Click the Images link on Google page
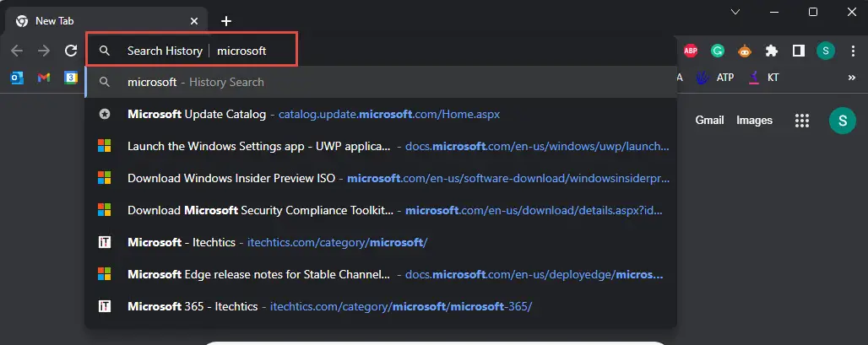The width and height of the screenshot is (868, 345). tap(754, 120)
